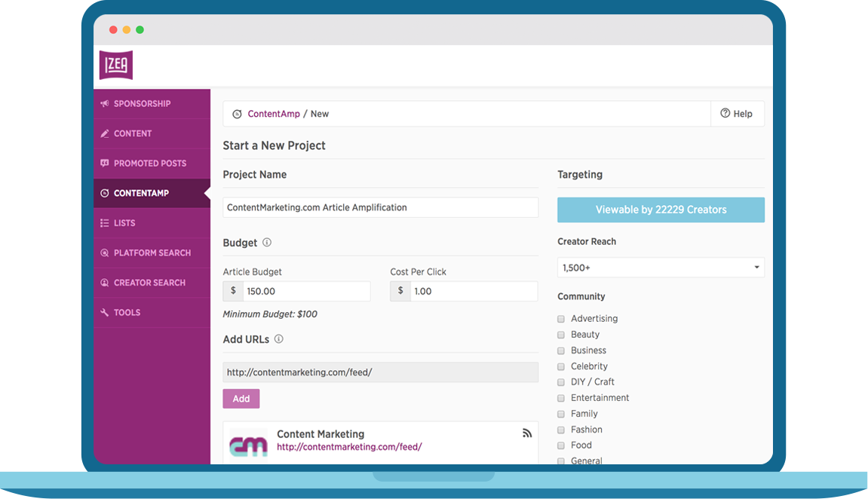Click the ContentAmp sidebar icon

(105, 193)
